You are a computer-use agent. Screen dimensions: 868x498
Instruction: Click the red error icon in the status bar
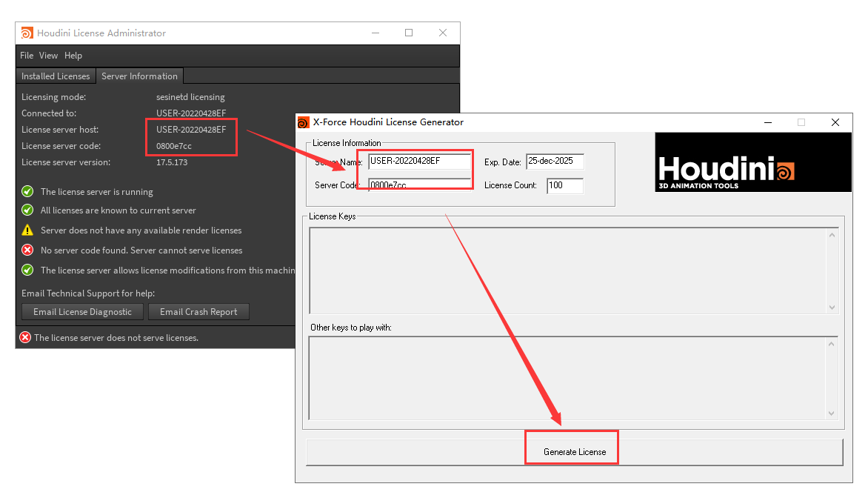[25, 337]
